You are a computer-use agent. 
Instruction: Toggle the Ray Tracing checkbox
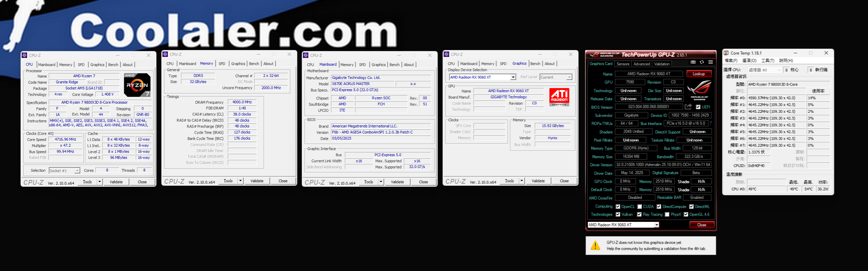[x=639, y=214]
